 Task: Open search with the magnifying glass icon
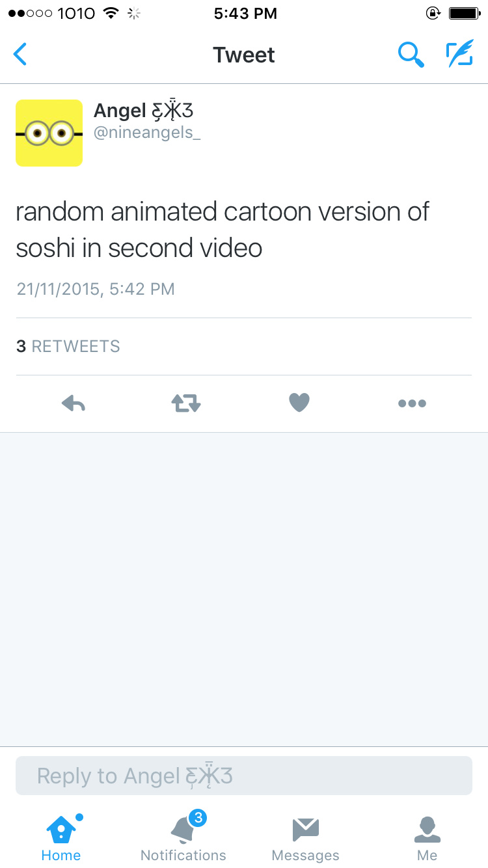click(411, 55)
